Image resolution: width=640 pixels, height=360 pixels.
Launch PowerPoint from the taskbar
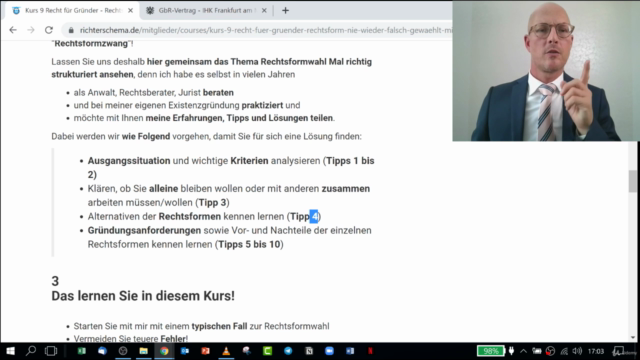(x=205, y=351)
